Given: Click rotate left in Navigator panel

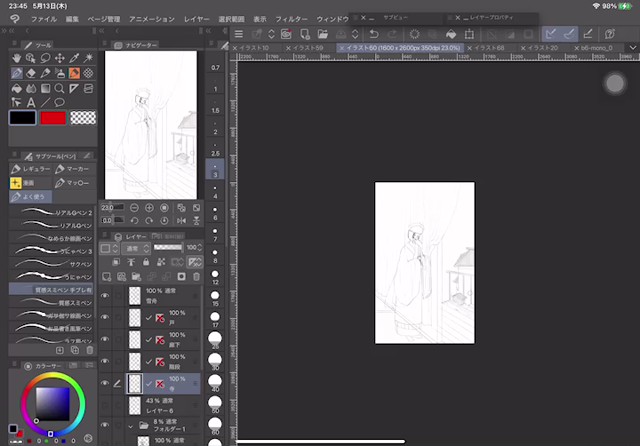Looking at the screenshot, I should tap(134, 220).
